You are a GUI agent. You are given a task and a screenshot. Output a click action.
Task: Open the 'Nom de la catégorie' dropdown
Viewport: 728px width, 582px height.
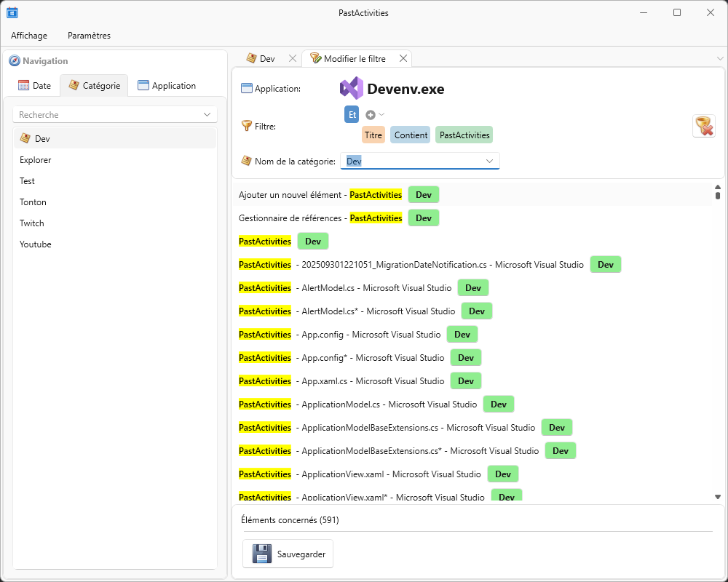(489, 161)
